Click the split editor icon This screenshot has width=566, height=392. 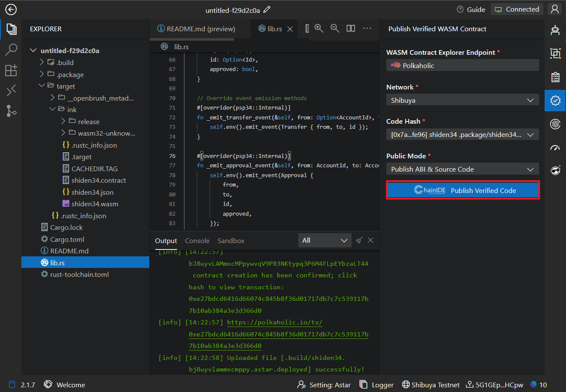350,28
